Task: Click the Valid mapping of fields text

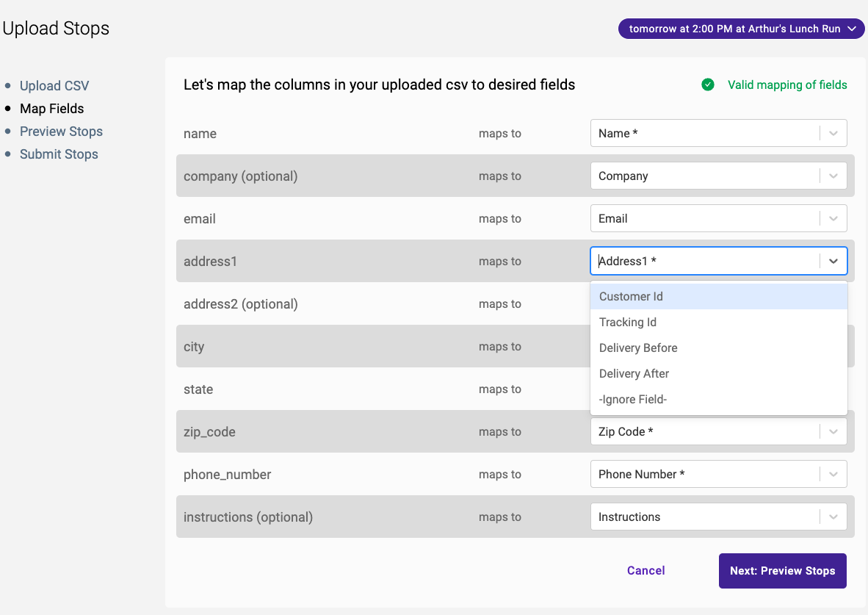Action: 787,84
